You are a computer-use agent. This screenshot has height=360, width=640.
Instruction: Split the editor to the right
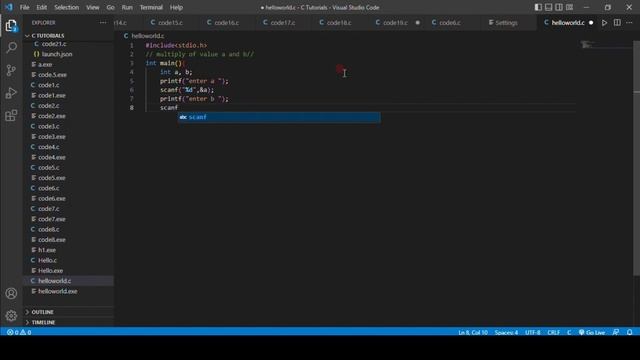click(617, 23)
